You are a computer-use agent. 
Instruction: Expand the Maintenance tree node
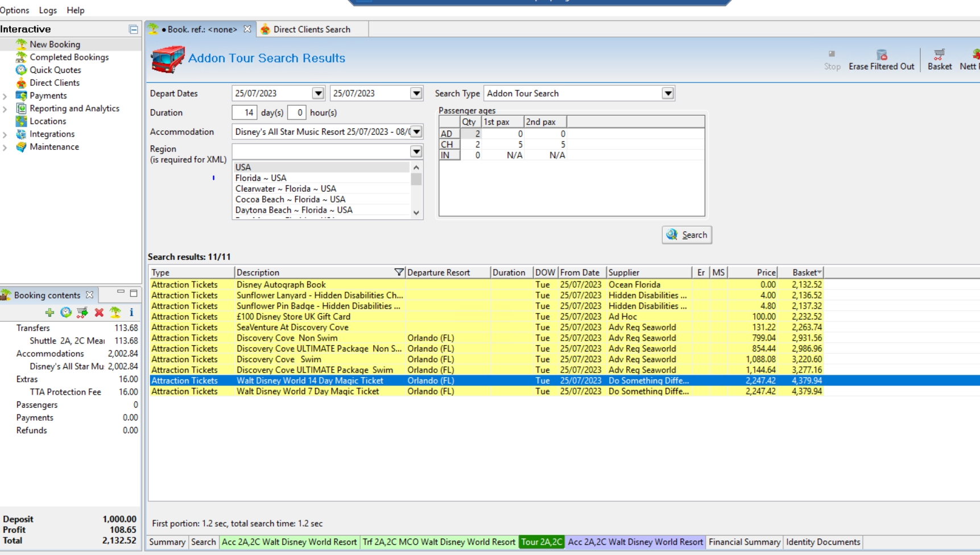(5, 147)
